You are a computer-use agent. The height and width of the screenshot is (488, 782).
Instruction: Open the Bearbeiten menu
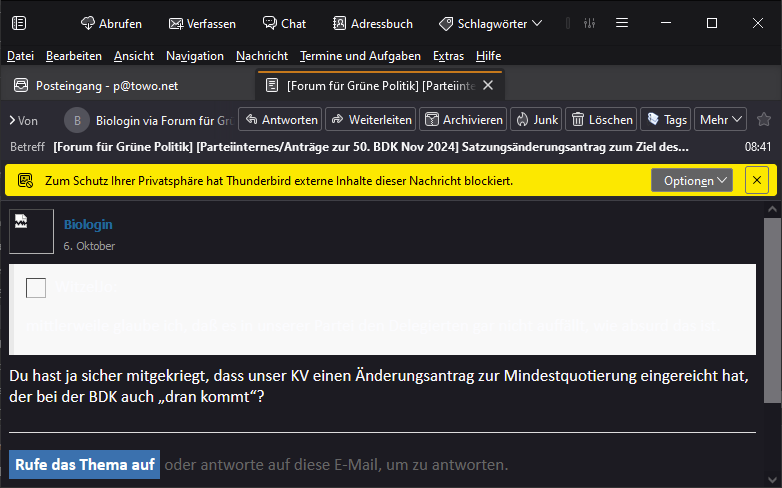click(74, 56)
